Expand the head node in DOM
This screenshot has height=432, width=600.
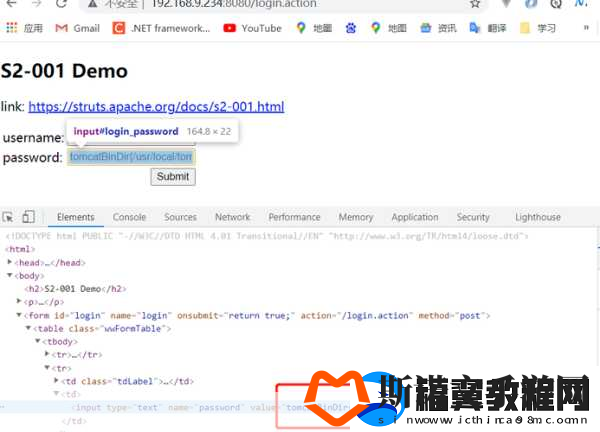click(10, 262)
